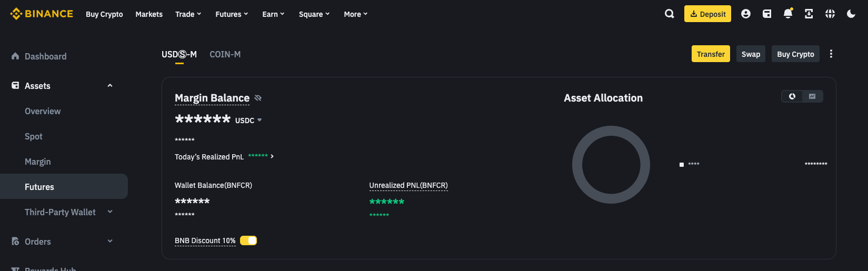Open the Trade menu

tap(188, 14)
